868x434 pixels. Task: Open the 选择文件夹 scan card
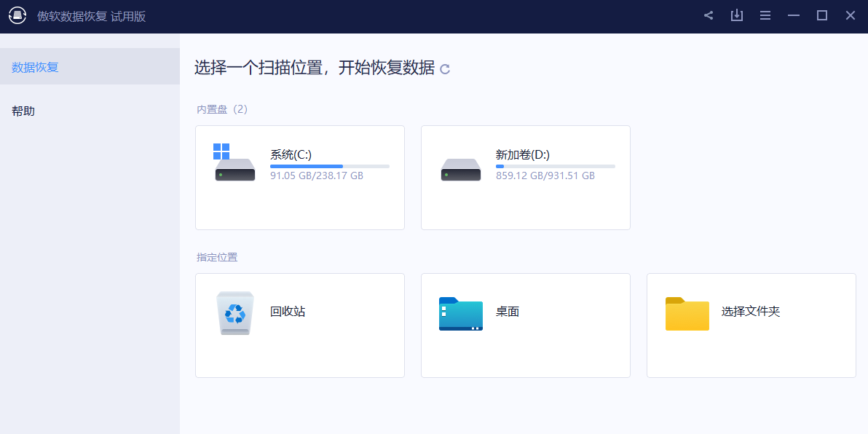tap(751, 325)
